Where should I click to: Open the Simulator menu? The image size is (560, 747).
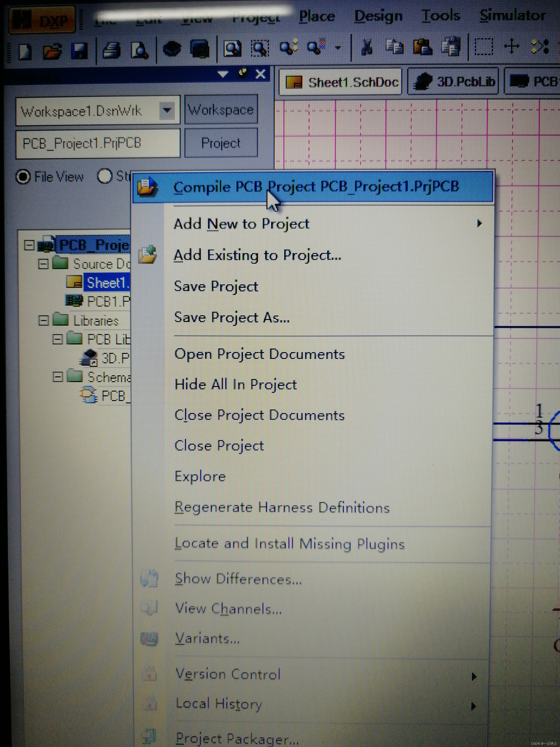(x=513, y=15)
